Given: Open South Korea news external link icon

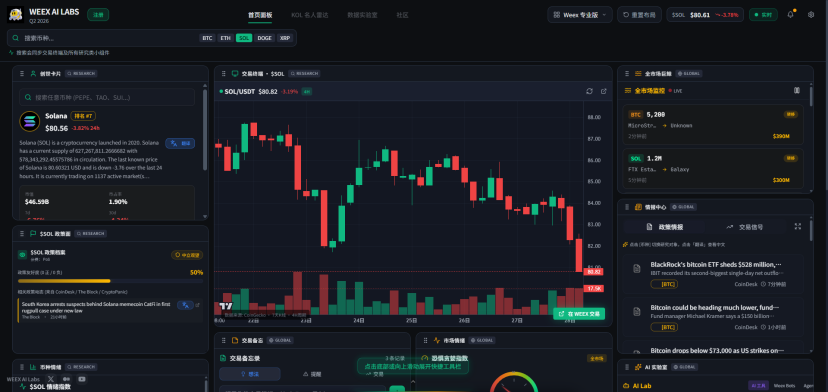Looking at the screenshot, I should tap(197, 305).
